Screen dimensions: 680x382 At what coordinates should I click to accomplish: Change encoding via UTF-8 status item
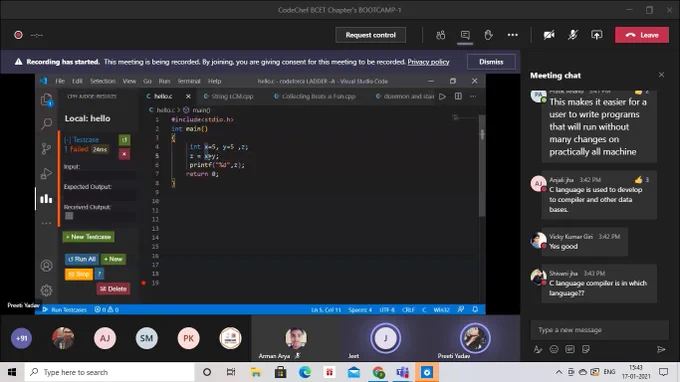[387, 310]
